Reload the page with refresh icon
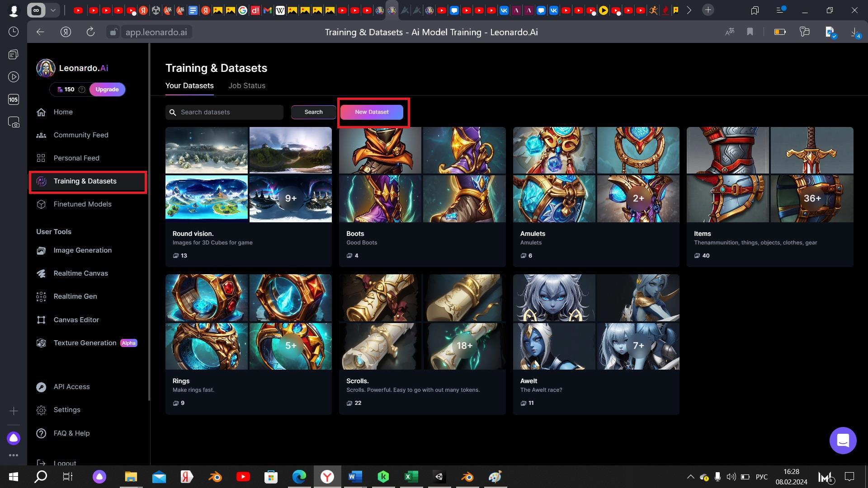 [90, 32]
